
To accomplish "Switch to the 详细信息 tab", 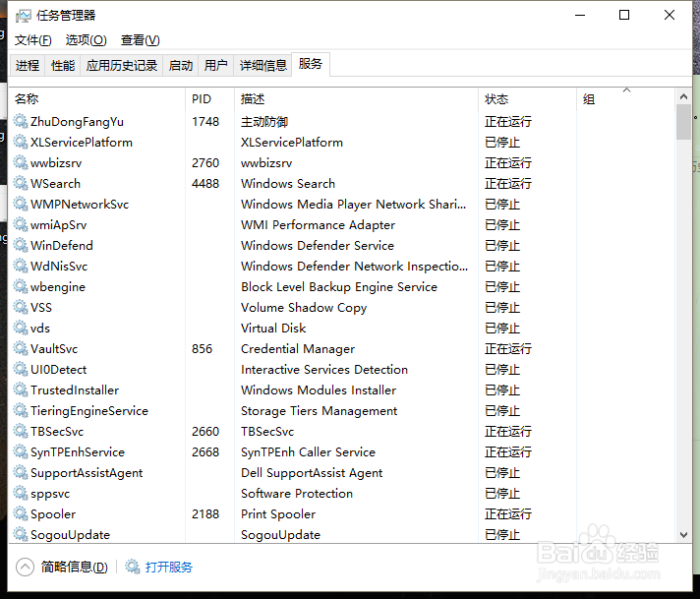I will click(x=262, y=66).
